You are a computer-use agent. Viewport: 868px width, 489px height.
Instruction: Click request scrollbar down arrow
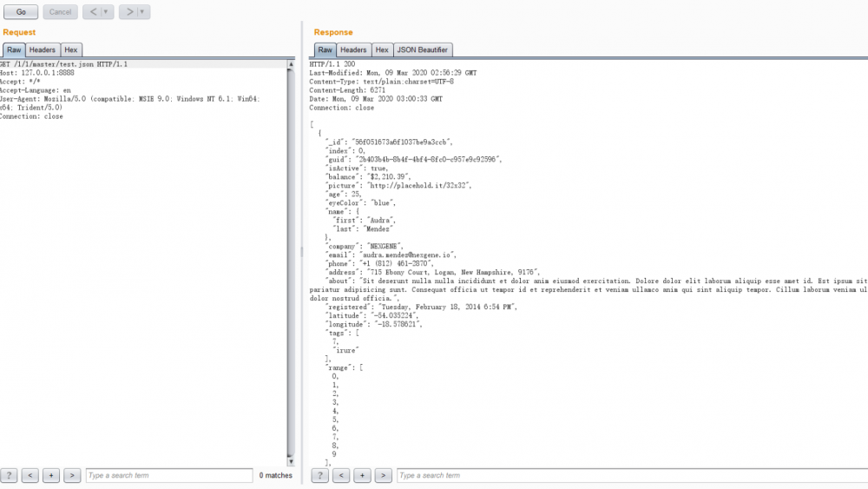(x=291, y=462)
